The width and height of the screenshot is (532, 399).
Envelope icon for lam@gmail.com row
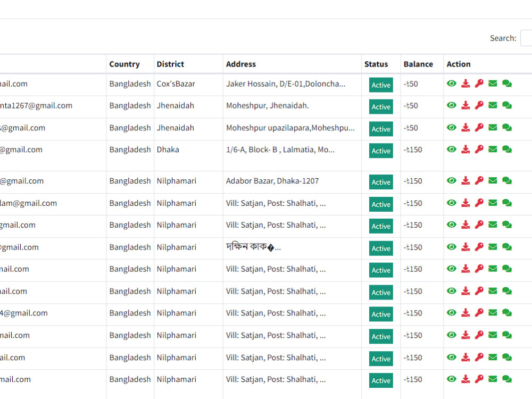tap(493, 203)
